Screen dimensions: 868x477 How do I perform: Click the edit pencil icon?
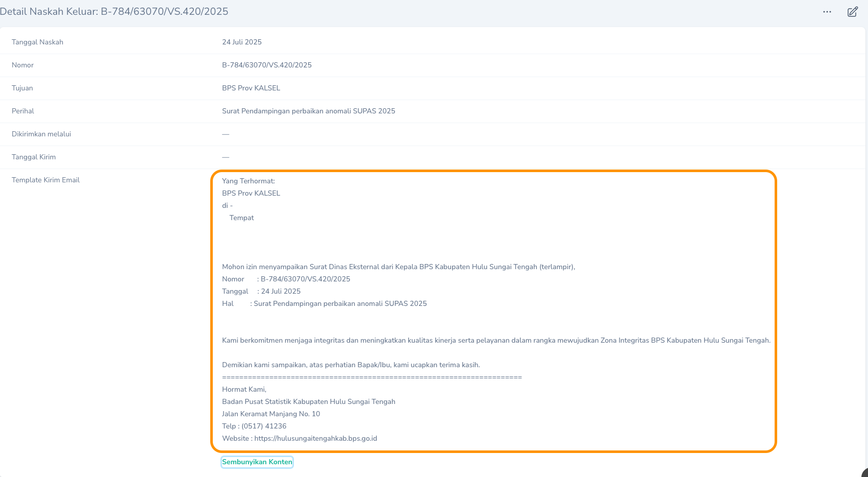click(853, 12)
